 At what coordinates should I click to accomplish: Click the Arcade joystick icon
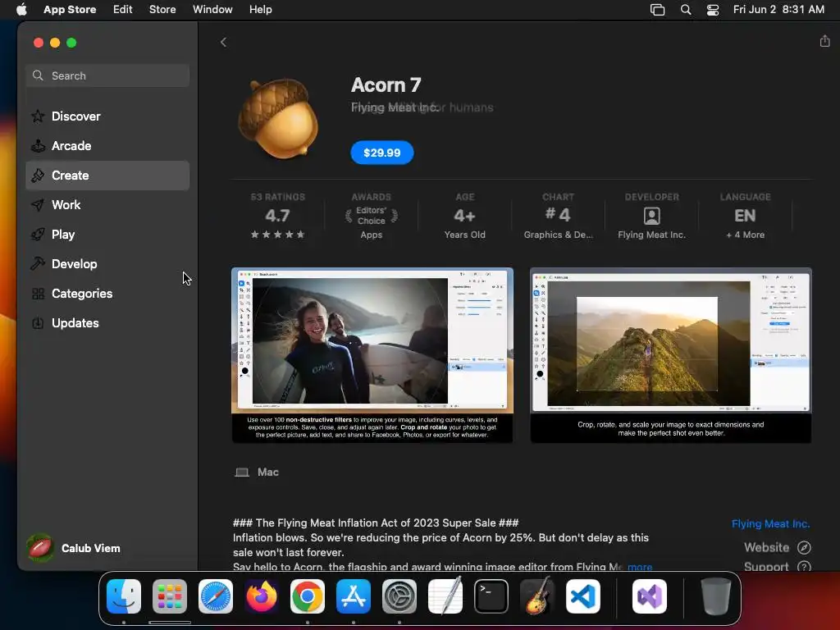pyautogui.click(x=38, y=146)
